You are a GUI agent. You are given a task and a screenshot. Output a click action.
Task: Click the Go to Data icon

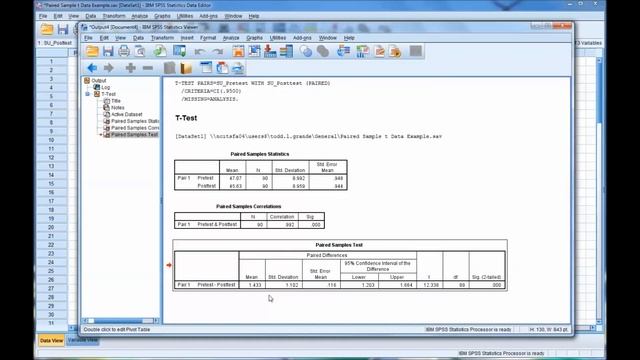tap(238, 51)
